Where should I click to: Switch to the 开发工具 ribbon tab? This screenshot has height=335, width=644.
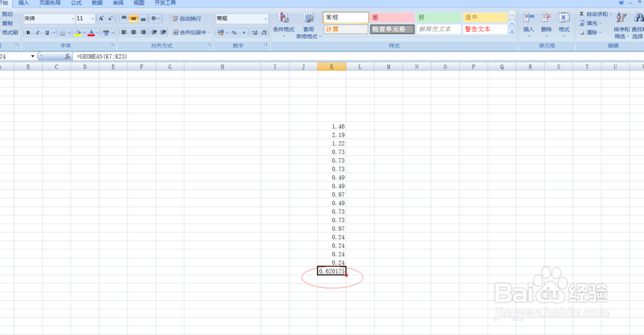coord(165,3)
